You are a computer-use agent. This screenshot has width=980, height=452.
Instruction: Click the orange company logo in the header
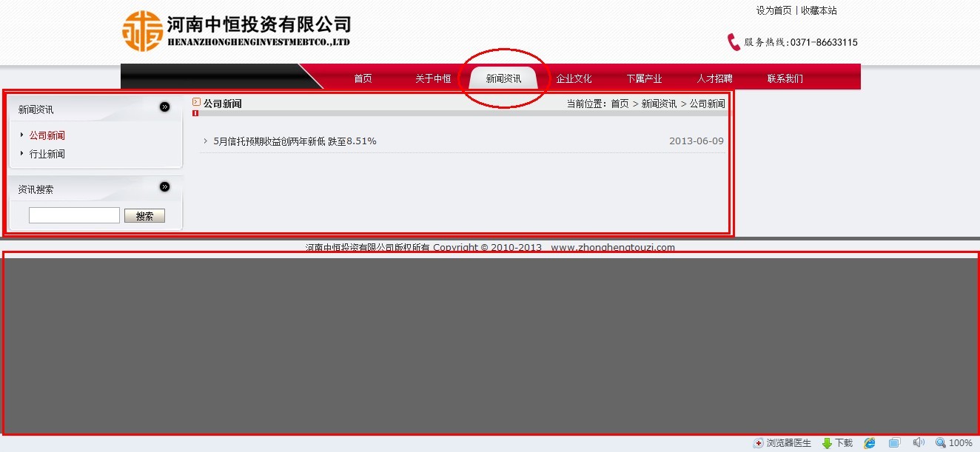coord(143,31)
